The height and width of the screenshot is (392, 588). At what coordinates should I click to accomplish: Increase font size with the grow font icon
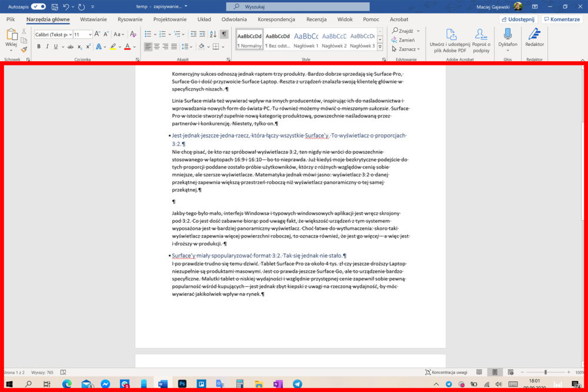pyautogui.click(x=97, y=34)
